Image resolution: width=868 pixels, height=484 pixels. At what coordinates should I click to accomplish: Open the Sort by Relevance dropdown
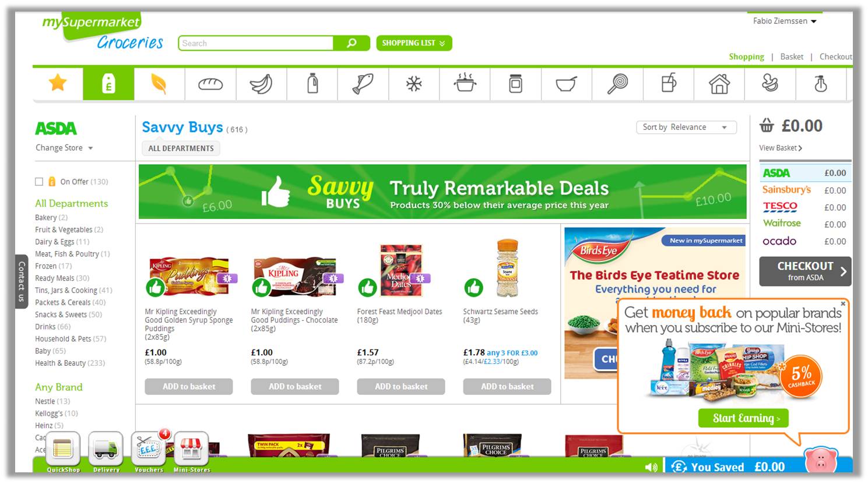pyautogui.click(x=686, y=127)
